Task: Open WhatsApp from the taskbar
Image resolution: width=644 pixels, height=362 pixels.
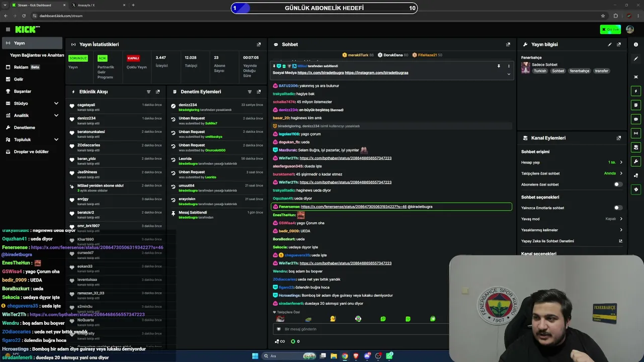Action: tap(389, 356)
